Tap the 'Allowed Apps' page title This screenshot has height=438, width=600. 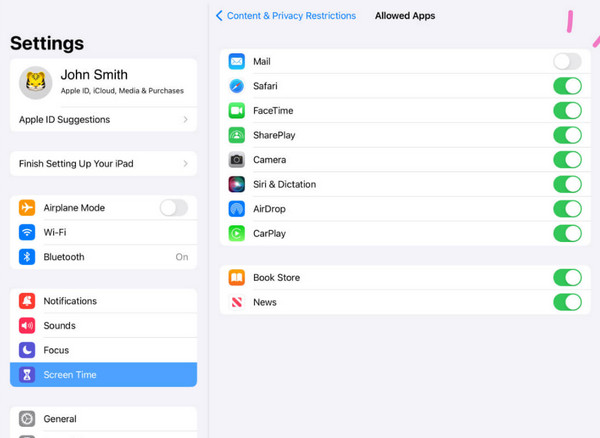pos(405,16)
